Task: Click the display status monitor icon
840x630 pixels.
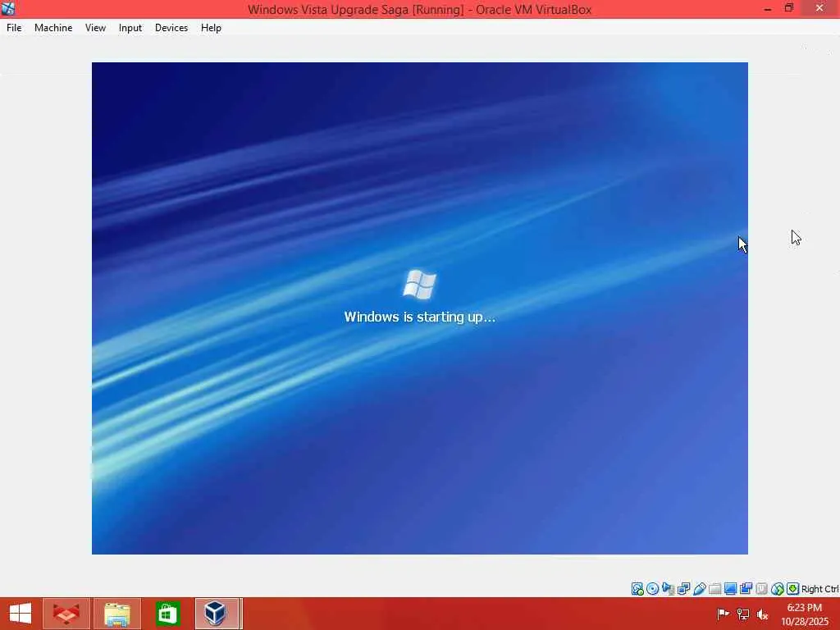Action: pos(730,589)
